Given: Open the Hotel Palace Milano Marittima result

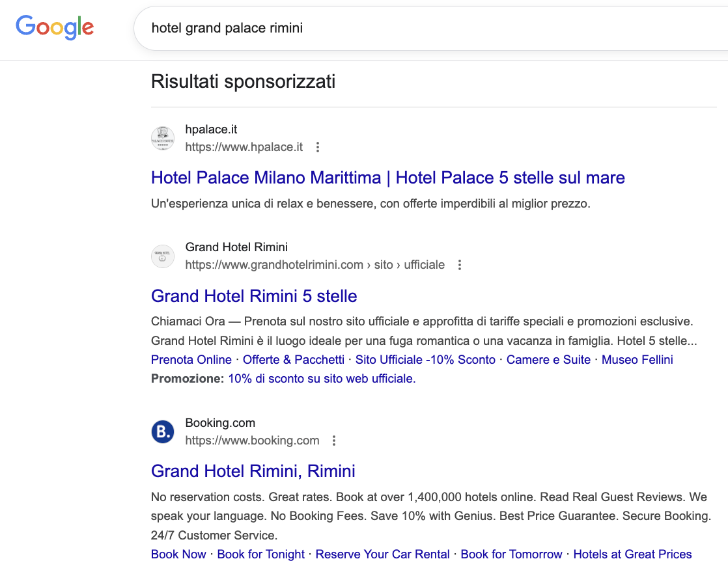Looking at the screenshot, I should [x=387, y=178].
